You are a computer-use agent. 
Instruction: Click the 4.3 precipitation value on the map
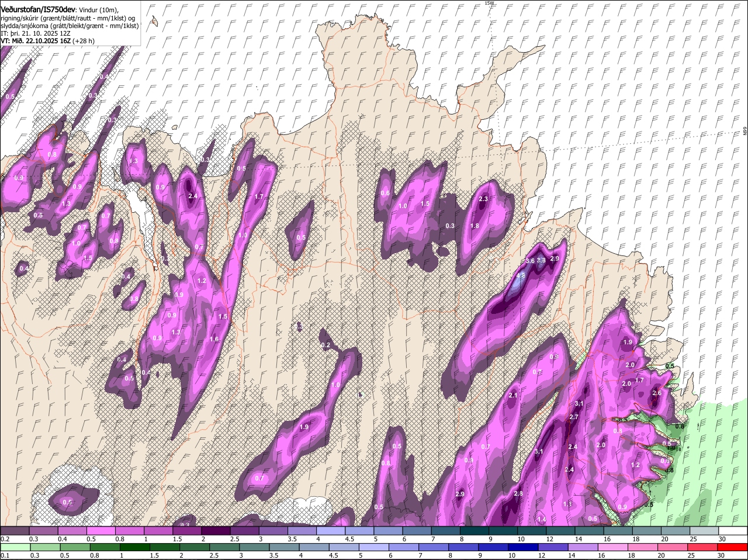coord(521,275)
